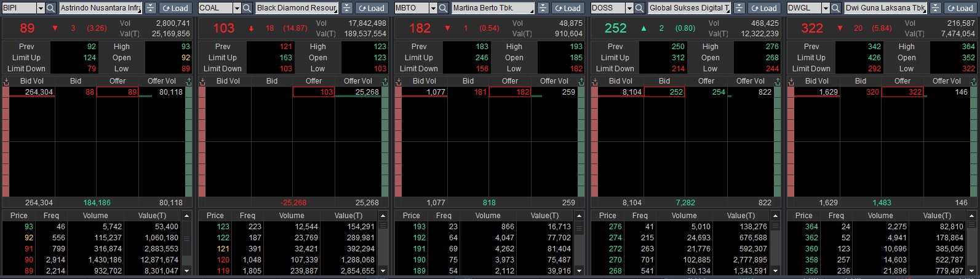980x279 pixels.
Task: Open the BIPI stock code dropdown
Action: pyautogui.click(x=41, y=8)
